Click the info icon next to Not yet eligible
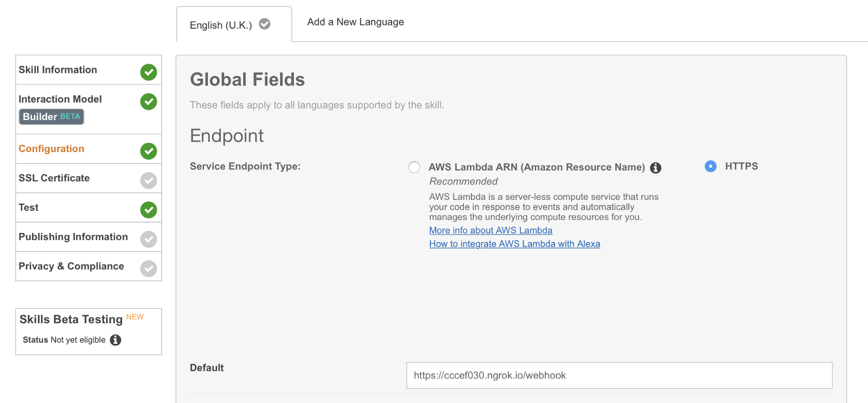 point(116,340)
